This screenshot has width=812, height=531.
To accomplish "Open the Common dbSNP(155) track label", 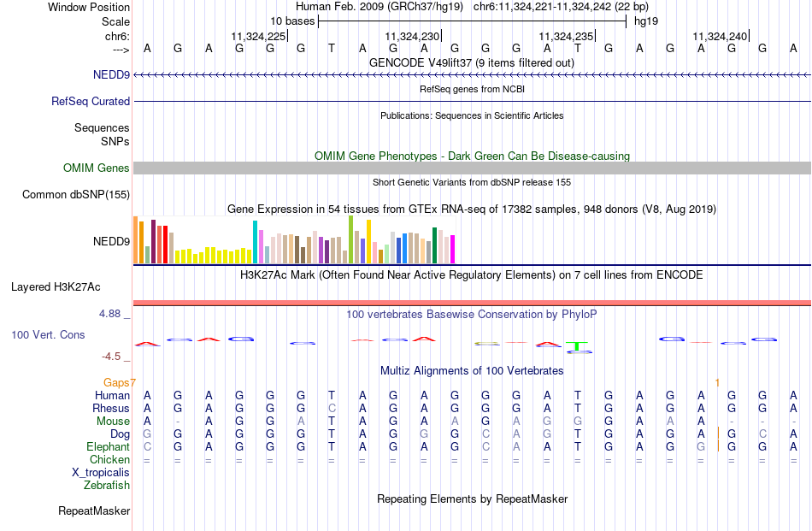I will click(76, 194).
